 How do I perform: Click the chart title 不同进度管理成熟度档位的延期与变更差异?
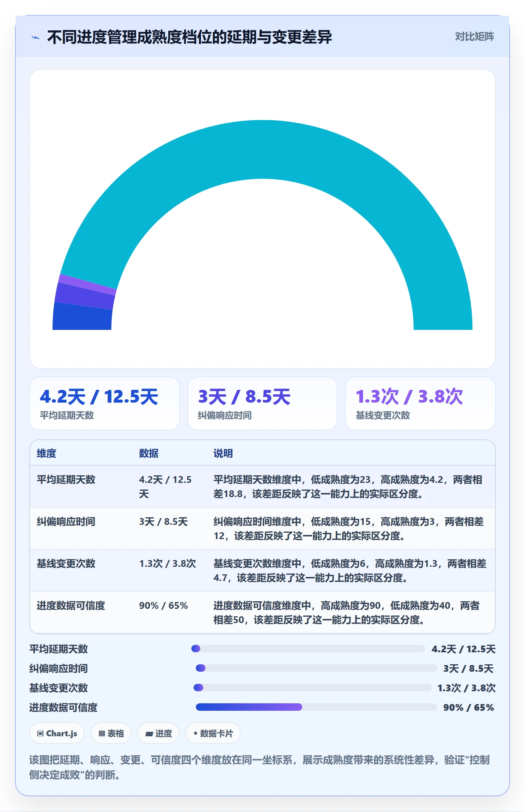(189, 37)
